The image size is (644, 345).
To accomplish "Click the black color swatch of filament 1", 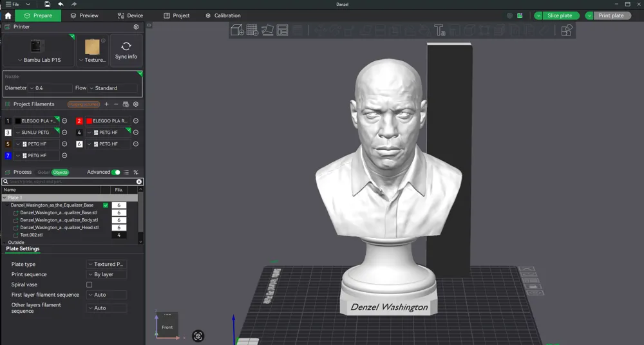I will coord(17,121).
